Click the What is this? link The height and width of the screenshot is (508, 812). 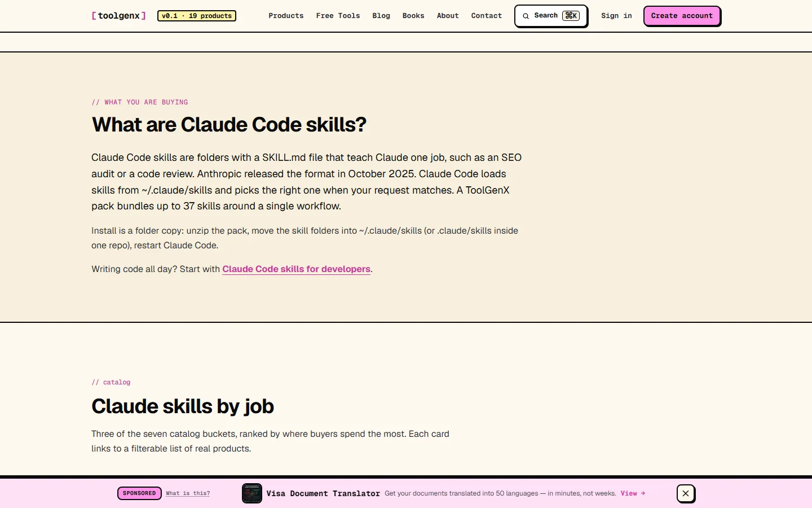(188, 493)
